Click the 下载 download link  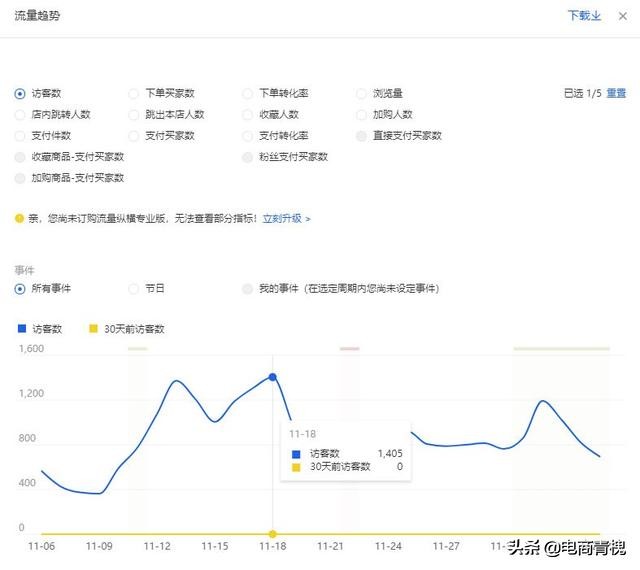coord(584,16)
